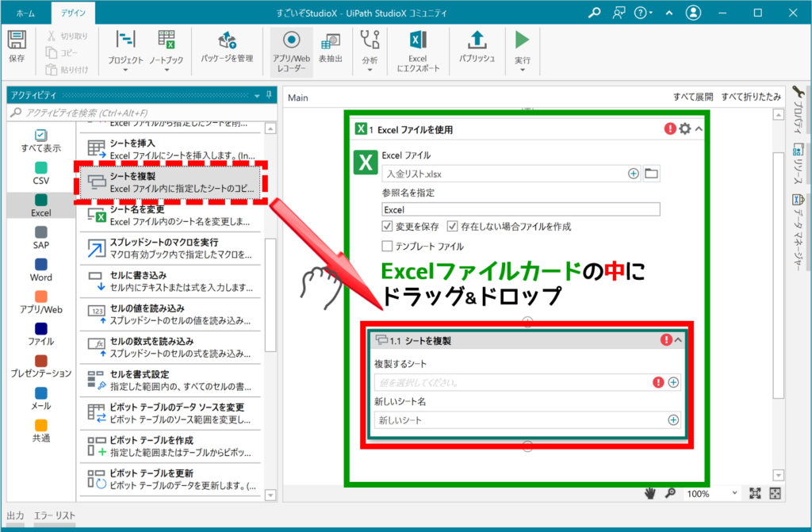Run the project with 実行 button
Image resolution: width=812 pixels, height=532 pixels.
tap(522, 51)
